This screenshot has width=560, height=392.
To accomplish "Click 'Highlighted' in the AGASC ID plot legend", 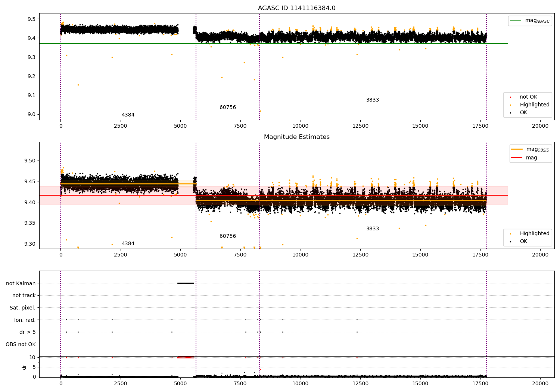I will click(535, 105).
